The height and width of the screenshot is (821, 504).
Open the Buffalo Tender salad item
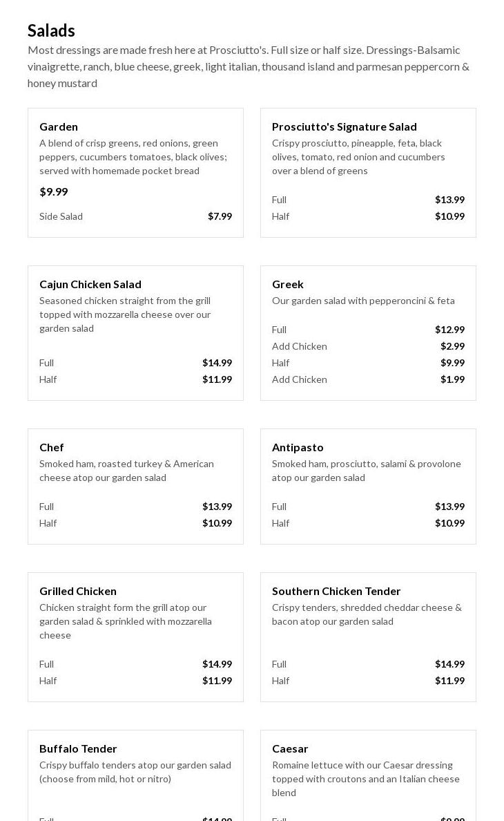(x=78, y=748)
